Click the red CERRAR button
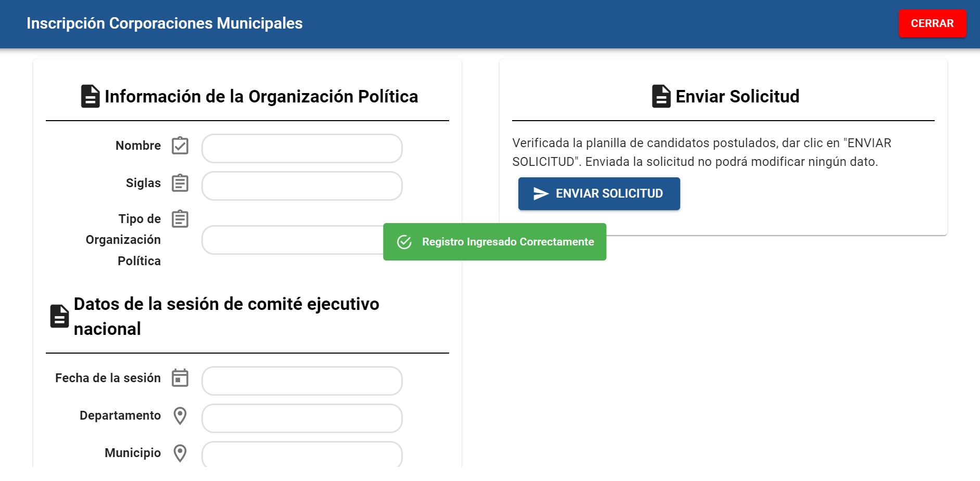 pos(932,23)
